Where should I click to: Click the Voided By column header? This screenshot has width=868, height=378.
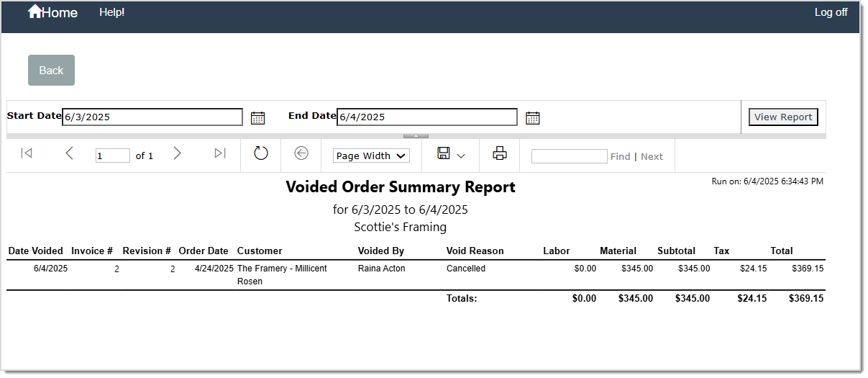381,251
